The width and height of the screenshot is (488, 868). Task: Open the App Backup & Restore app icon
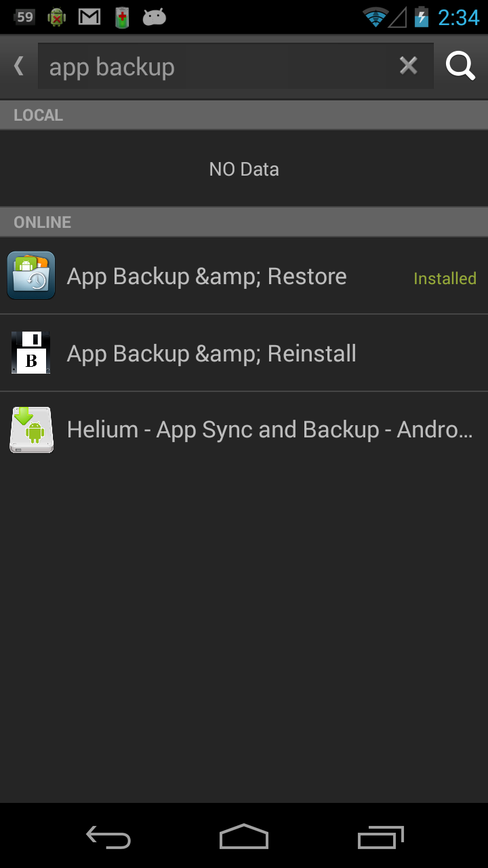31,276
